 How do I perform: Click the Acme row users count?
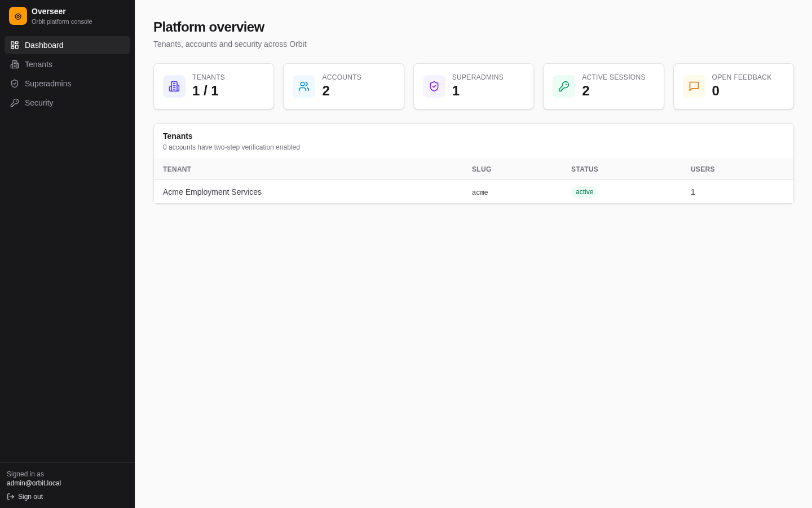tap(693, 192)
